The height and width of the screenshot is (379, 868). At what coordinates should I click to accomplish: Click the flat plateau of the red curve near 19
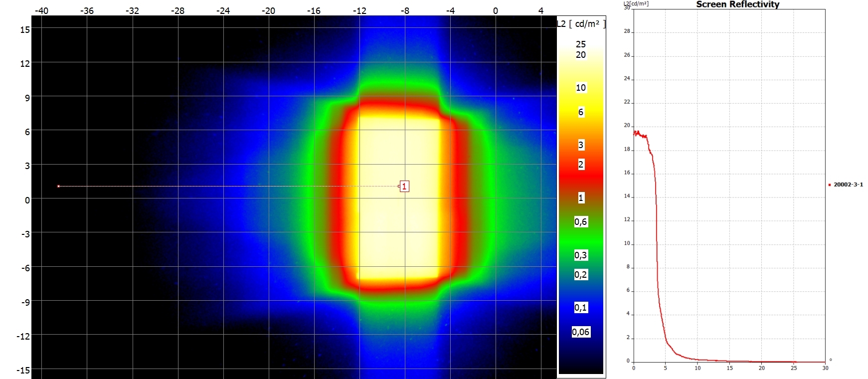[640, 135]
